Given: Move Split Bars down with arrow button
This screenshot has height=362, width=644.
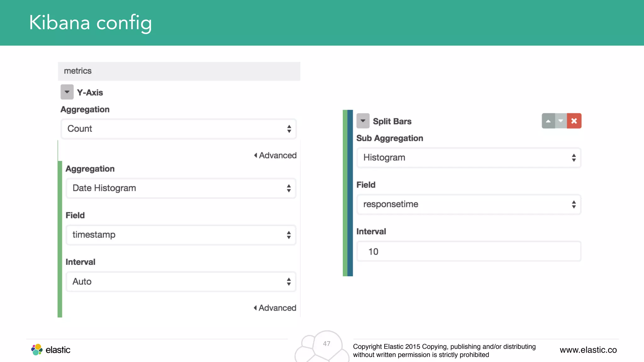Looking at the screenshot, I should click(561, 121).
